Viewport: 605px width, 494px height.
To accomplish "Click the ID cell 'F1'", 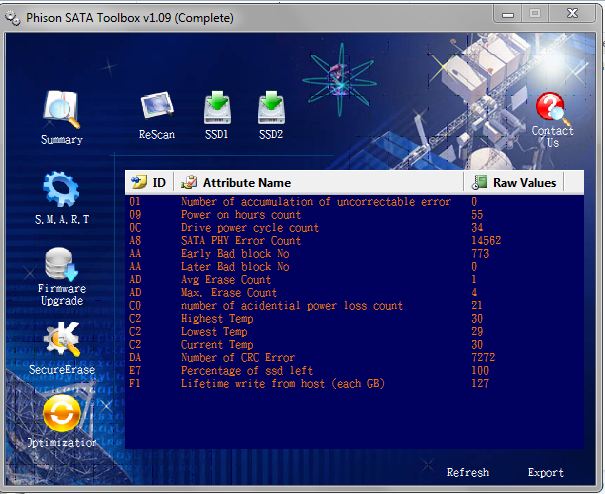I will click(x=135, y=384).
